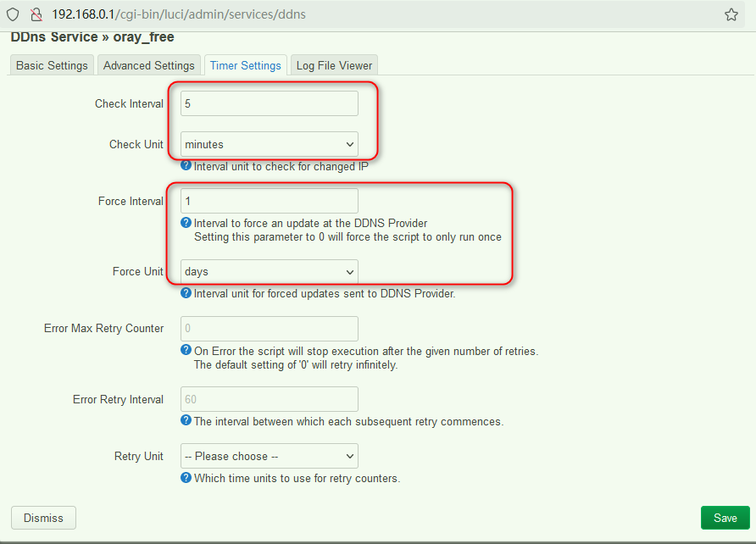Viewport: 756px width, 544px height.
Task: Open the Force Unit days dropdown
Action: click(269, 272)
